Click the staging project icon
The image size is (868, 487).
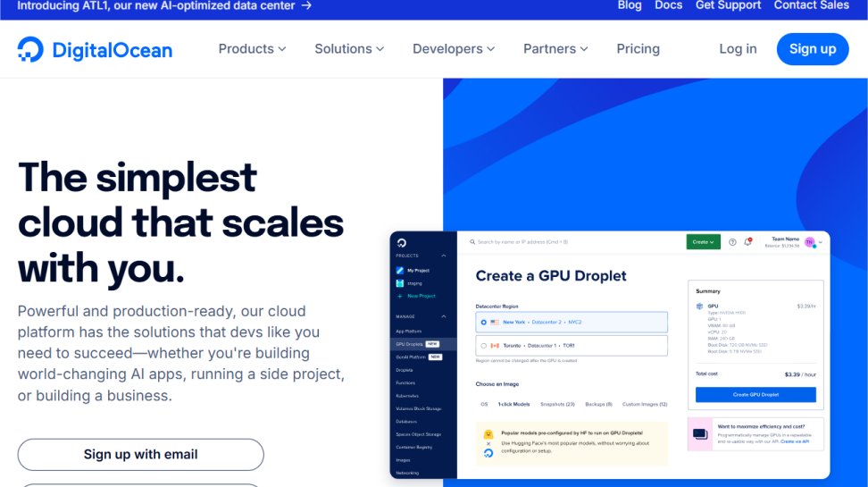pyautogui.click(x=400, y=283)
